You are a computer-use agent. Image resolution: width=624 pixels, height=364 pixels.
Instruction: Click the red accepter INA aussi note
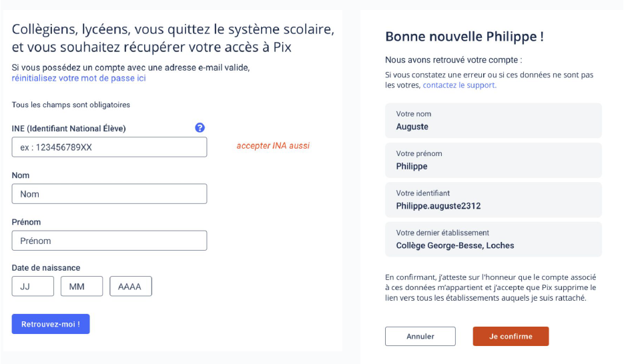(x=273, y=146)
